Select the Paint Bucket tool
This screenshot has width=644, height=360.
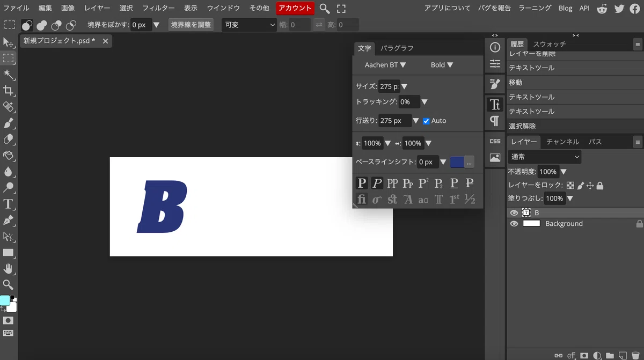pyautogui.click(x=8, y=155)
